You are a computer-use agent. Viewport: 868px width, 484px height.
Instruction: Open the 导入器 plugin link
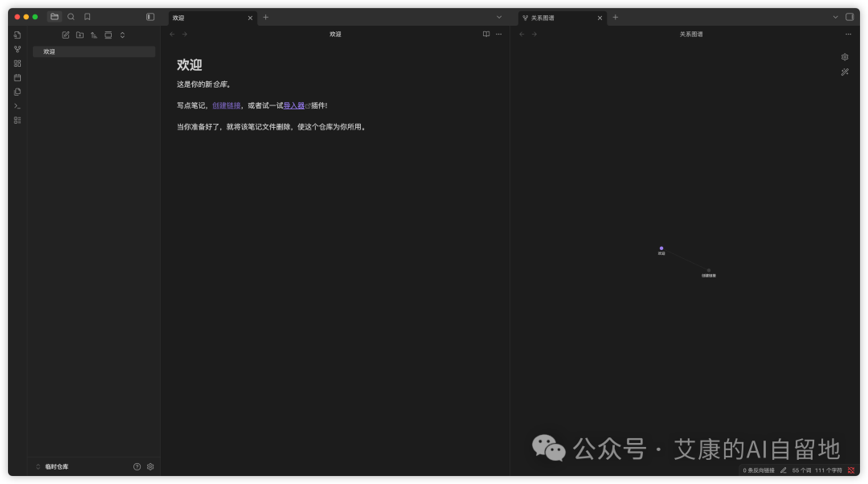(x=294, y=105)
